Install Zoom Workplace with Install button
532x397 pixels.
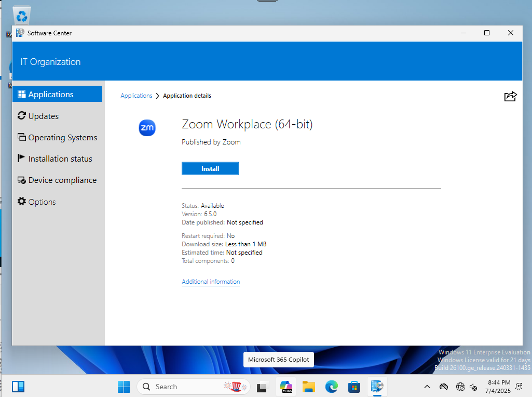click(x=210, y=168)
